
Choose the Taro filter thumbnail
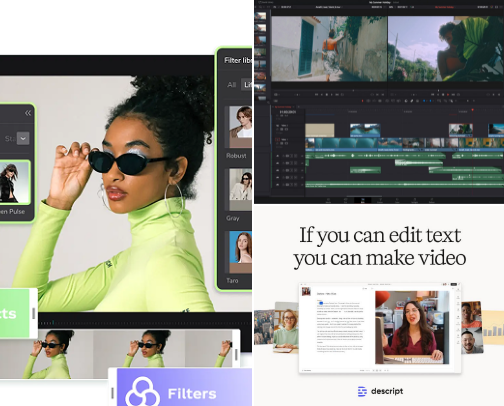240,252
